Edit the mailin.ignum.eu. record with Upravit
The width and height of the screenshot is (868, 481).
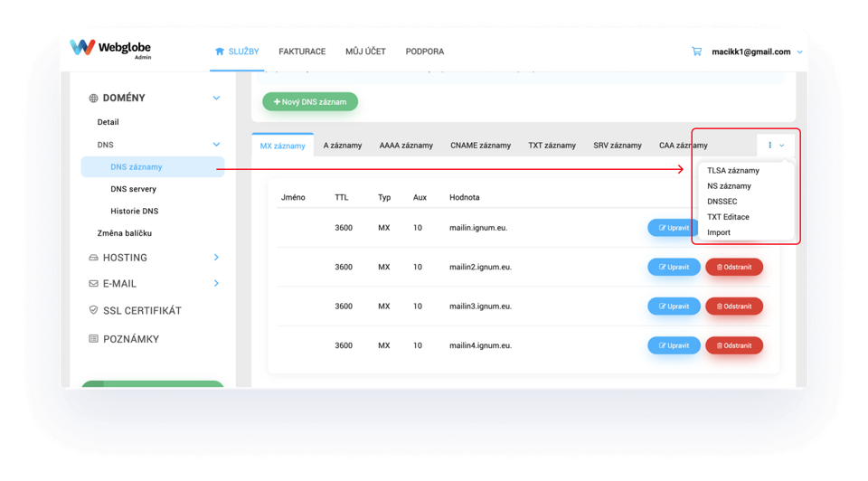[x=674, y=228]
